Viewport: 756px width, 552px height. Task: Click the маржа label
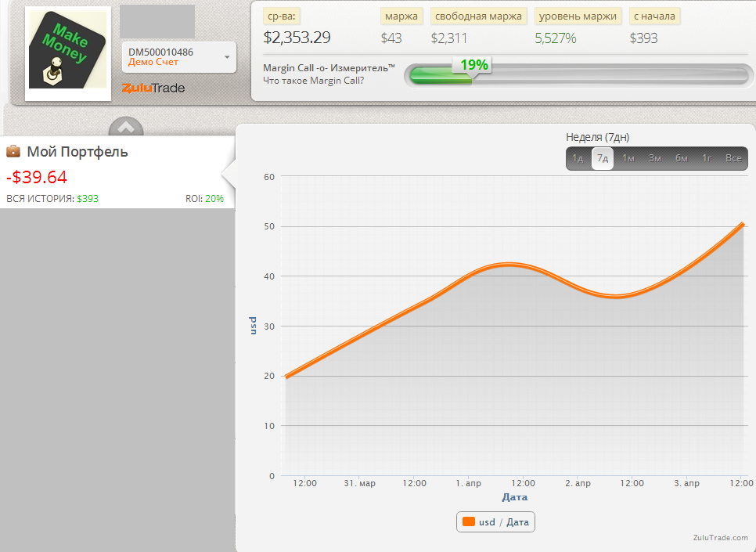tap(401, 16)
